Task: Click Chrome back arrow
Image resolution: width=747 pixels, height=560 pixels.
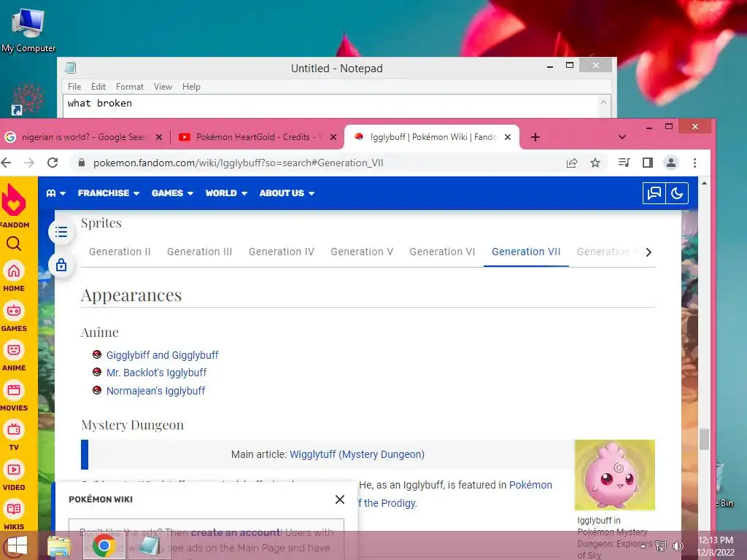Action: point(6,163)
